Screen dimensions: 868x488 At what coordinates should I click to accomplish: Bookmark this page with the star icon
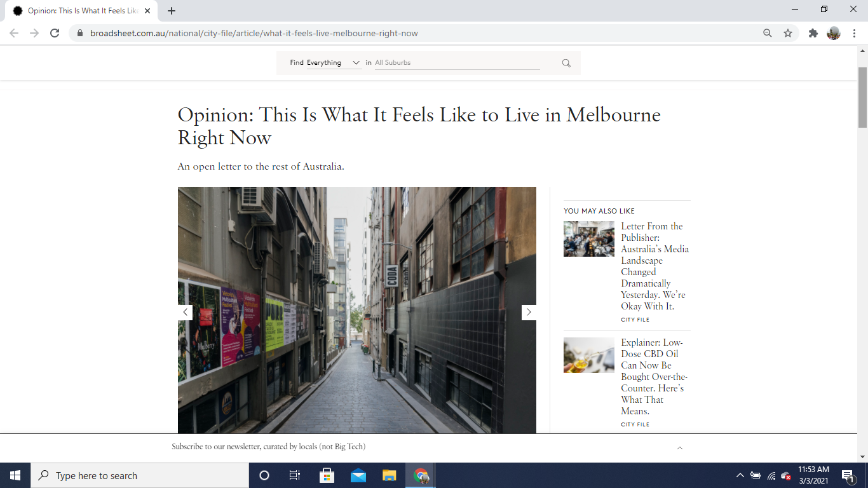click(788, 33)
